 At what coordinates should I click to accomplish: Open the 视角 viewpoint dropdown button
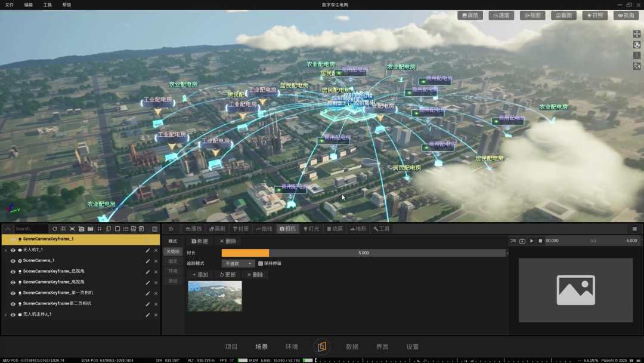tap(626, 15)
